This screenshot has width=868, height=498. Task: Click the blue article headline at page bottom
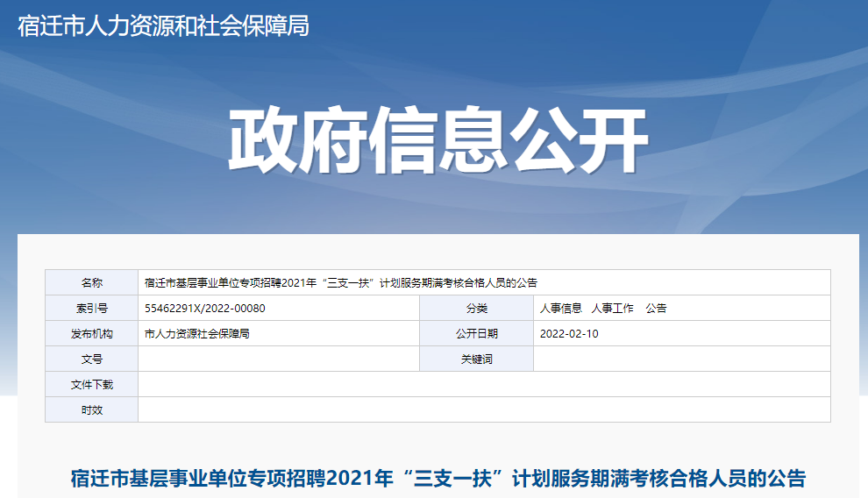coord(438,479)
